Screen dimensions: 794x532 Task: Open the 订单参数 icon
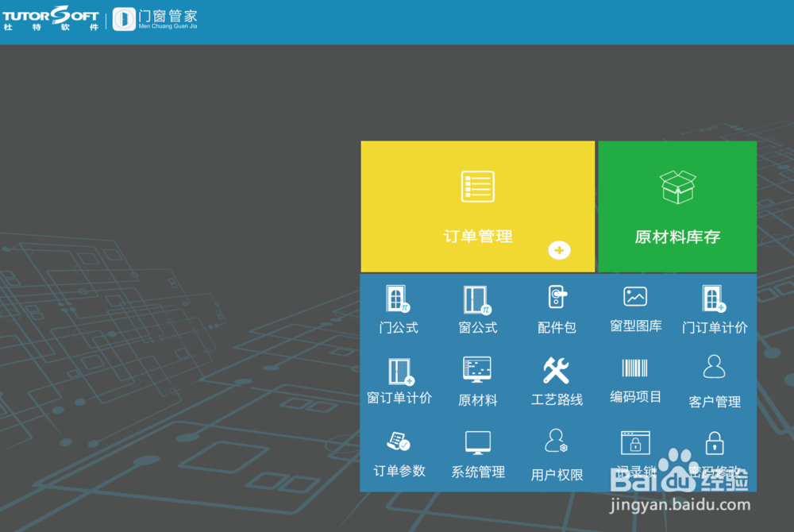398,441
